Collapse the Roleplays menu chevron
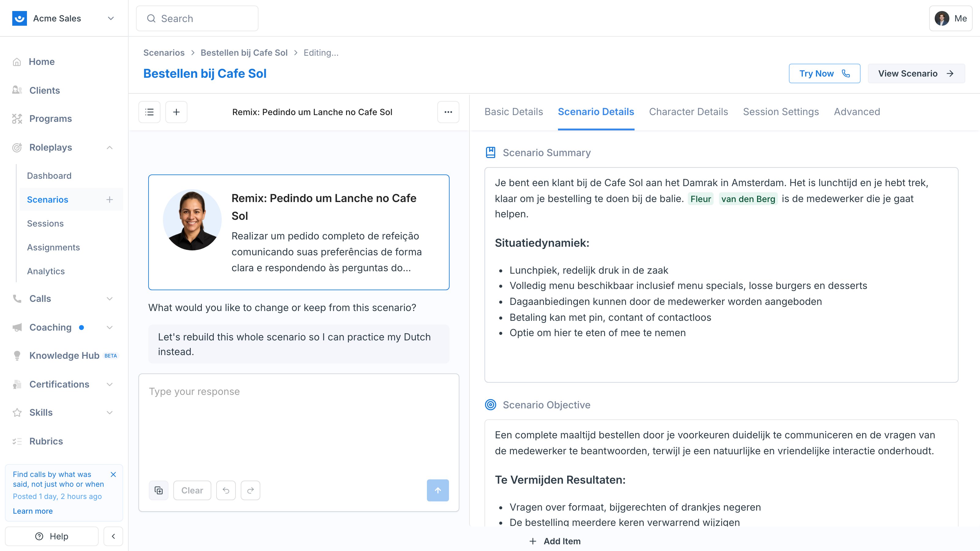Viewport: 980px width, 551px height. click(110, 148)
